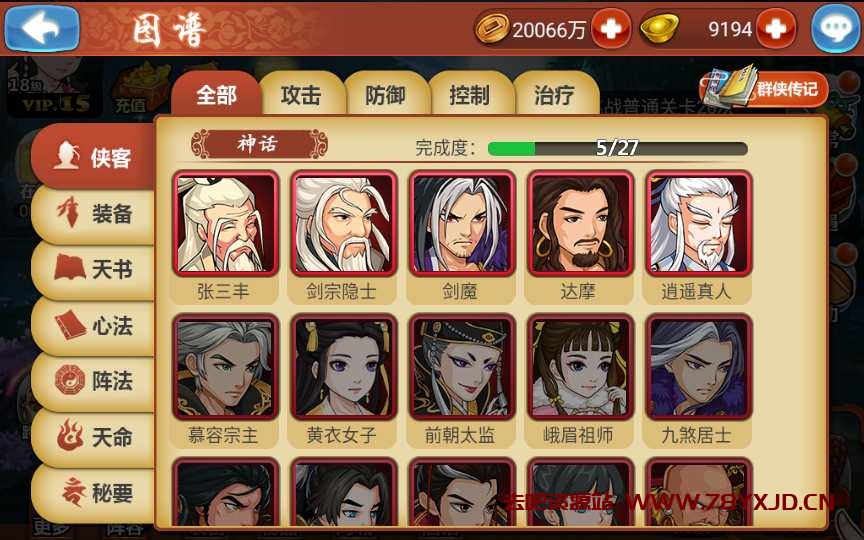Open 天书 category in sidebar
Viewport: 864px width, 540px height.
click(x=94, y=270)
